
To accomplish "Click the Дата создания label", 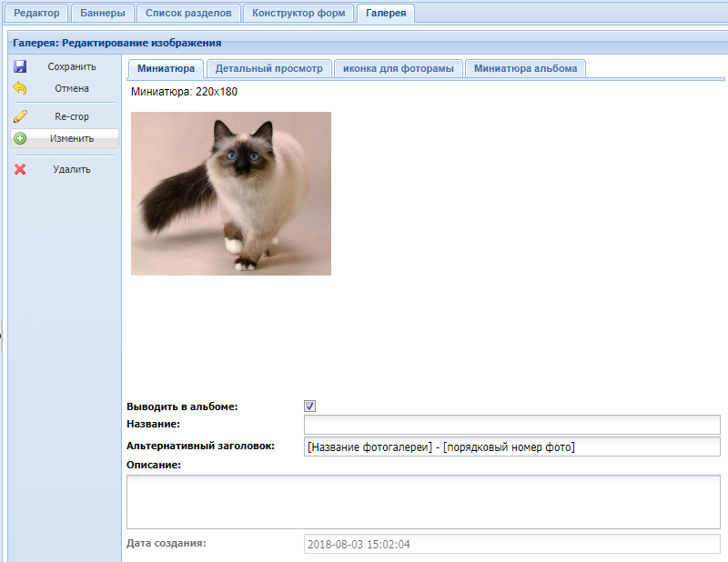I will click(x=167, y=543).
